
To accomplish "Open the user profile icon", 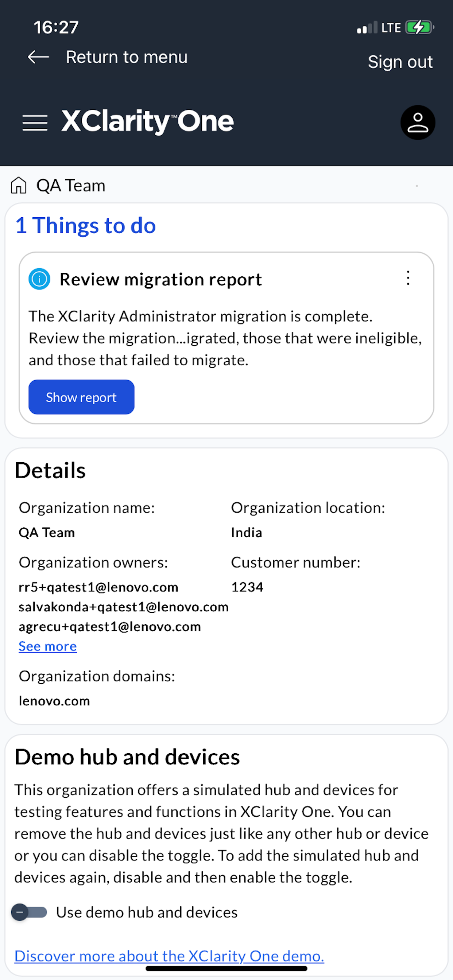I will tap(418, 122).
